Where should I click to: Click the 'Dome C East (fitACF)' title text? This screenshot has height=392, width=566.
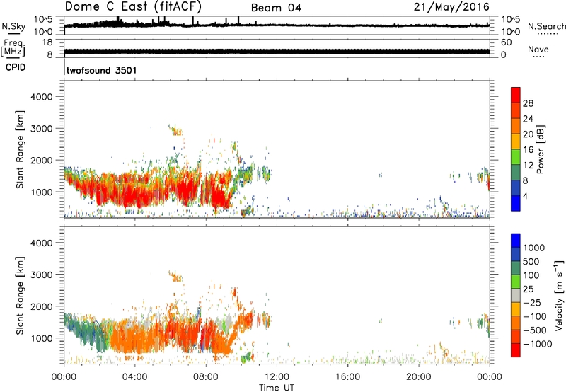133,6
